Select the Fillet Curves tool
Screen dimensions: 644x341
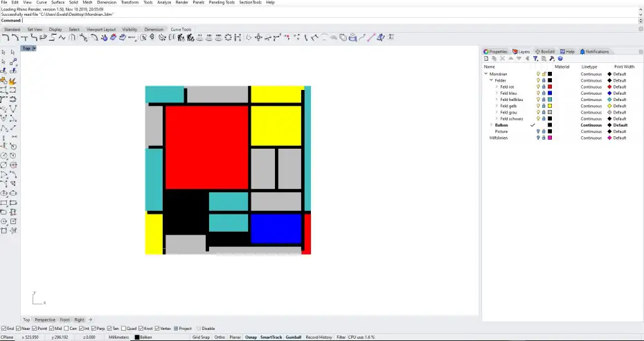point(6,38)
